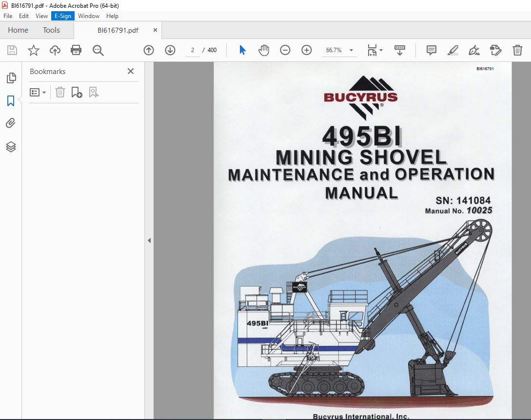
Task: Click the Save file icon
Action: pos(12,50)
